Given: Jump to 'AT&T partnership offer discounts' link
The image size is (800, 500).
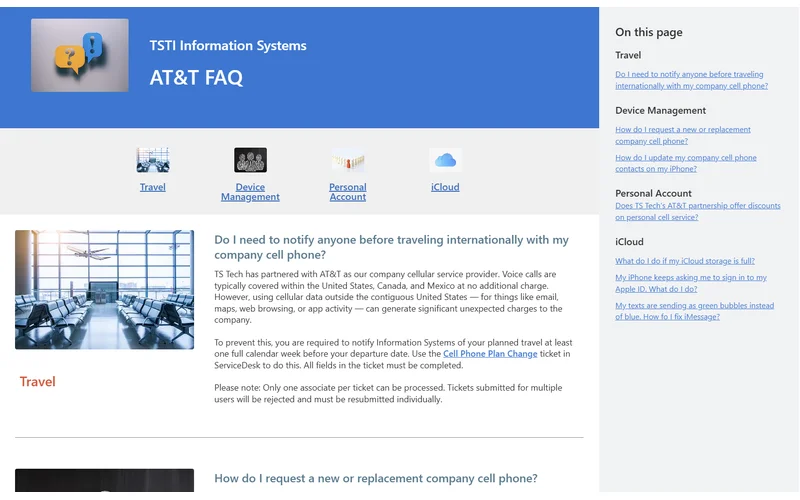Looking at the screenshot, I should click(x=697, y=211).
